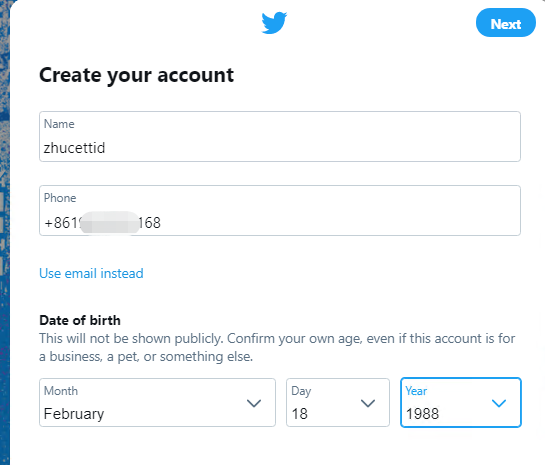Click the Name label inside the field
This screenshot has height=465, width=545.
[x=59, y=124]
